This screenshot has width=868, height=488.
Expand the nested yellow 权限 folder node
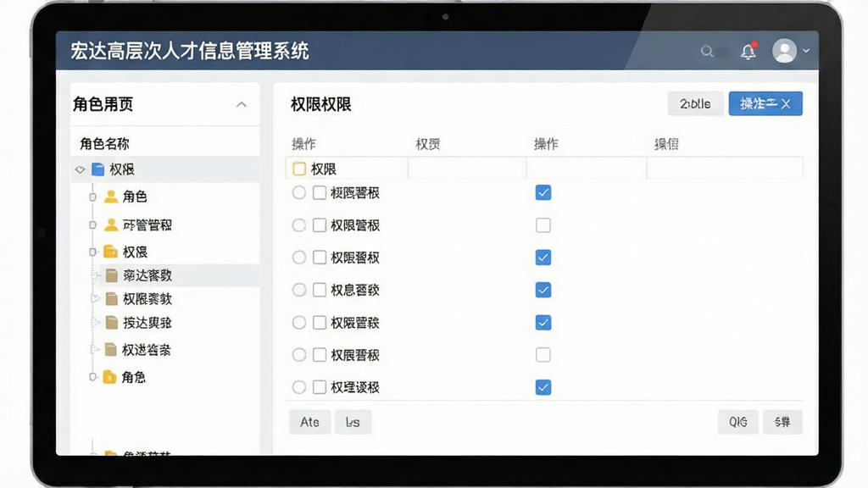click(x=92, y=252)
